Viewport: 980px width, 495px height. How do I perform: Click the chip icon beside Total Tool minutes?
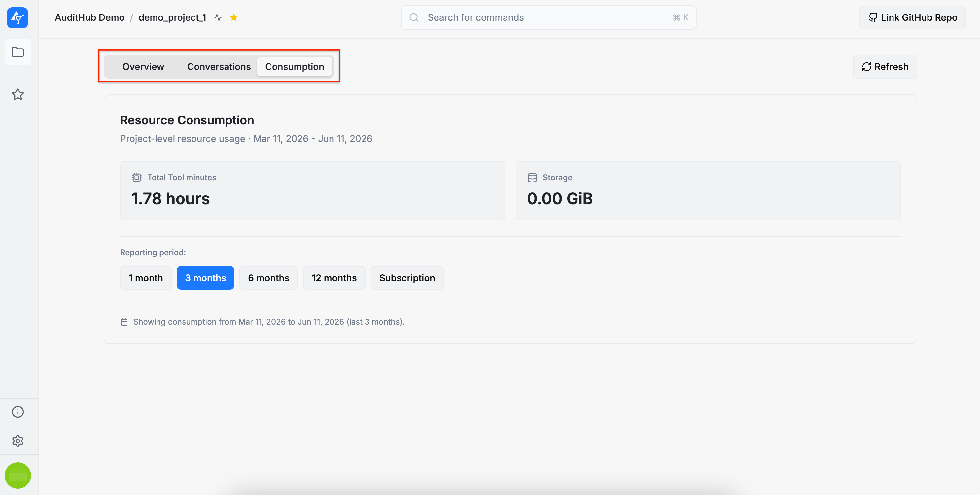(137, 177)
